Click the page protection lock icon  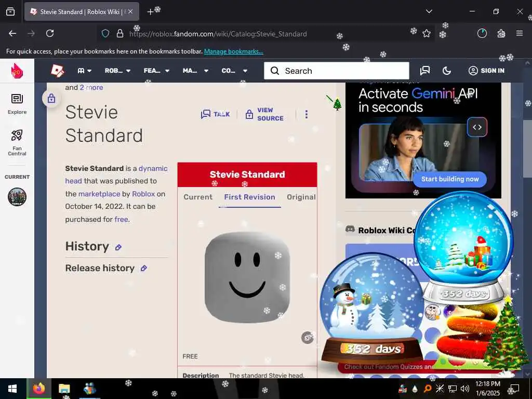click(51, 98)
